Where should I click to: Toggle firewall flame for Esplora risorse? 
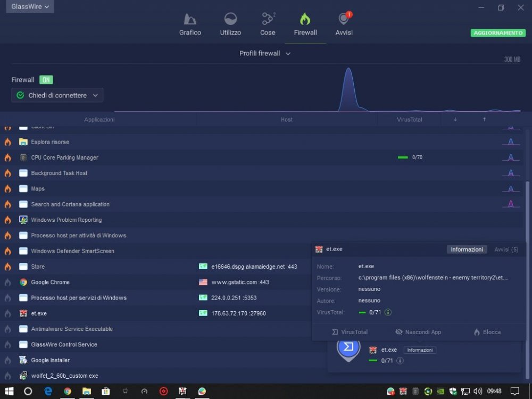[8, 142]
